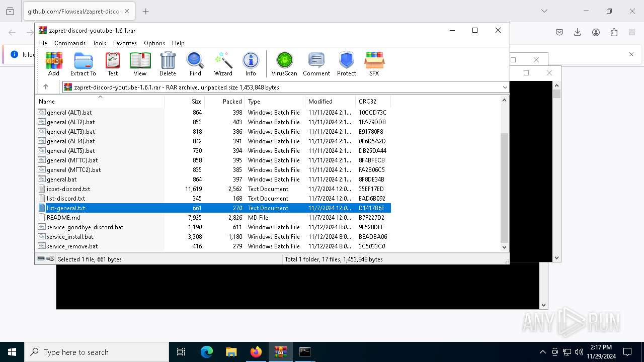Open File Explorer from taskbar
The height and width of the screenshot is (362, 644).
point(231,352)
